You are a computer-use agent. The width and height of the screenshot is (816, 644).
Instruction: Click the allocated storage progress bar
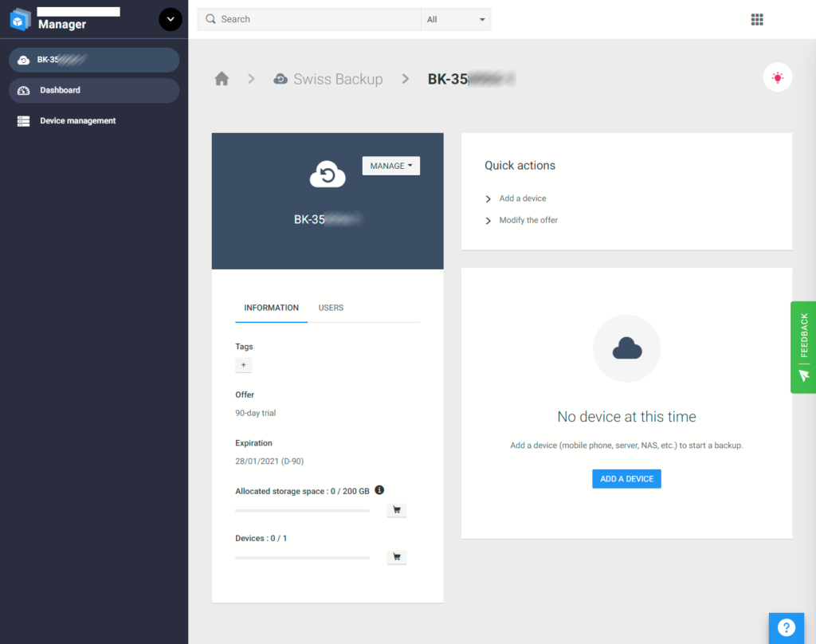pyautogui.click(x=302, y=511)
